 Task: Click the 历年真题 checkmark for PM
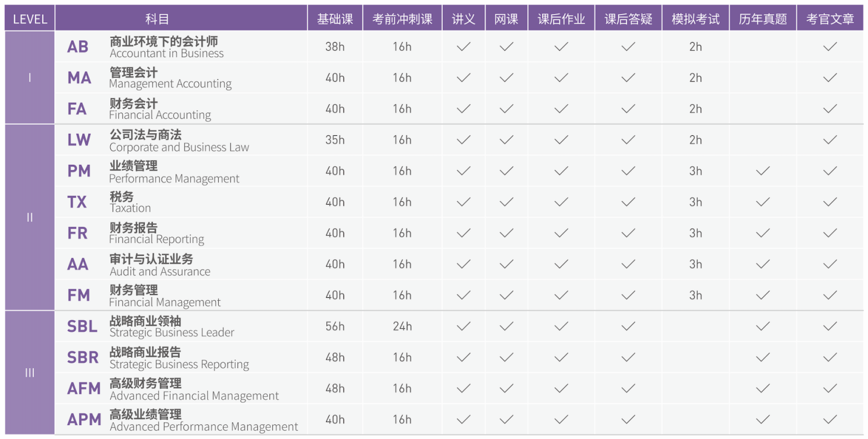[x=762, y=171]
